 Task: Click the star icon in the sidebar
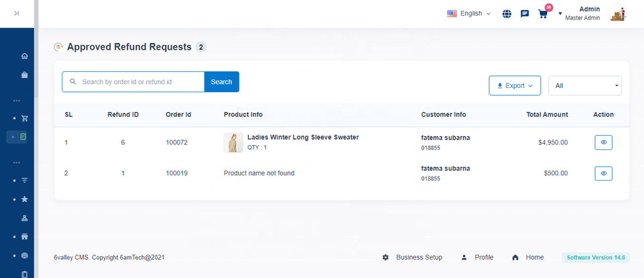click(25, 199)
